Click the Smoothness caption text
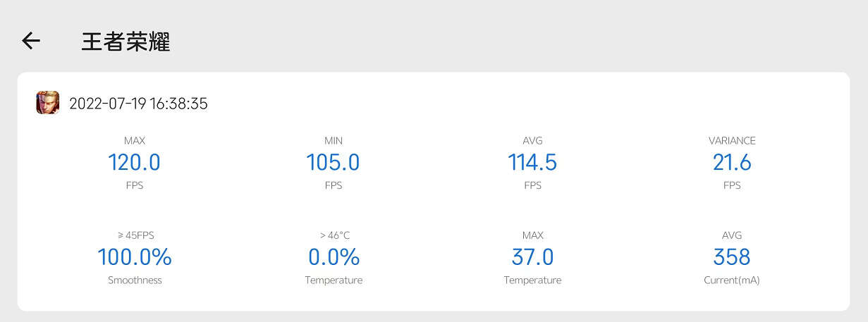 tap(135, 280)
